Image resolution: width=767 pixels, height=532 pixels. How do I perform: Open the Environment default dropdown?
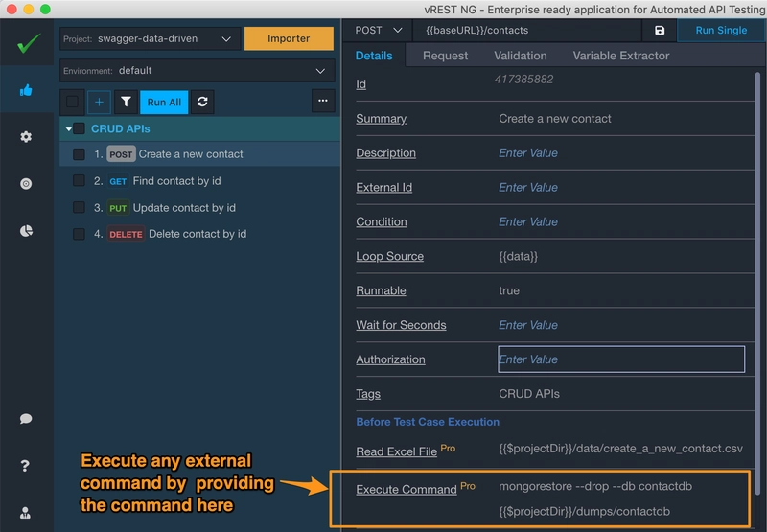coord(198,70)
